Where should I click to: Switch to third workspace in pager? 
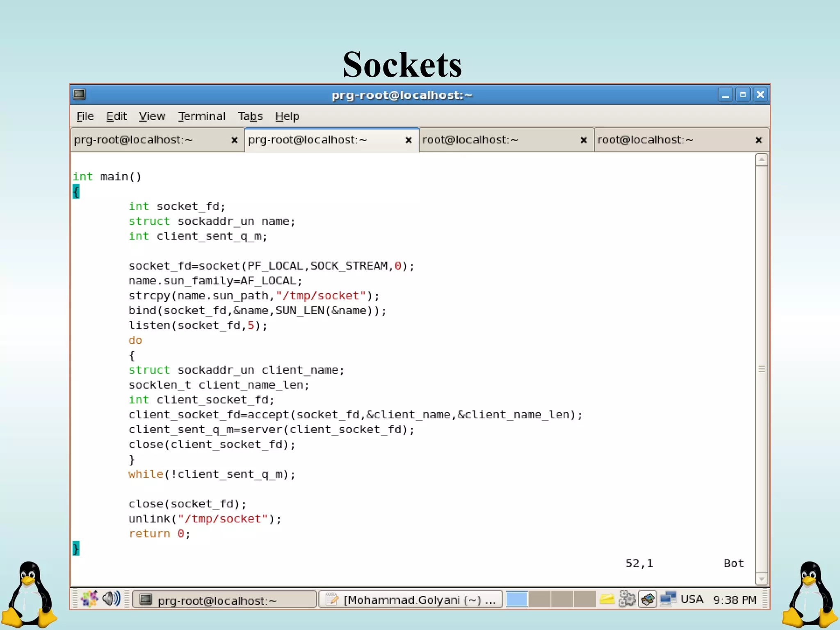[x=562, y=599]
